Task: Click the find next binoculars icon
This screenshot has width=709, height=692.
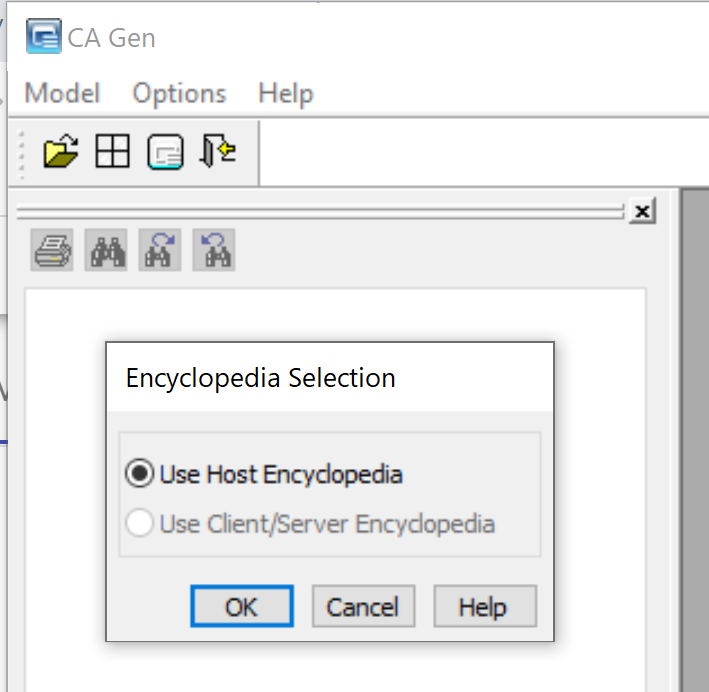Action: click(x=160, y=250)
